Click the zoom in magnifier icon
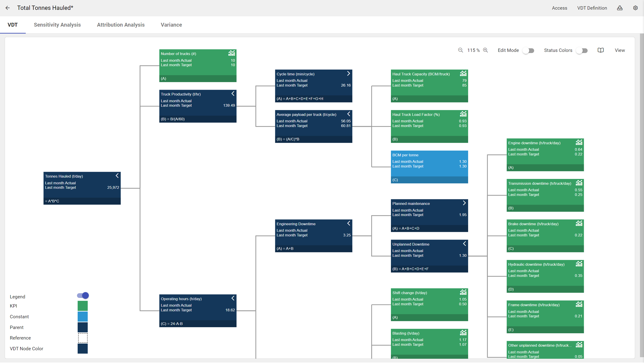644x363 pixels. point(485,50)
